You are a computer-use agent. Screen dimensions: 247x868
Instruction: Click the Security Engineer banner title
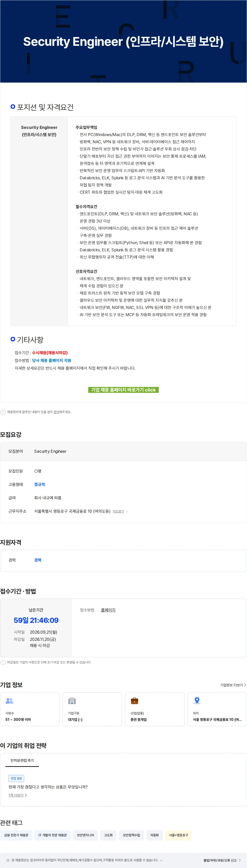pos(123,41)
